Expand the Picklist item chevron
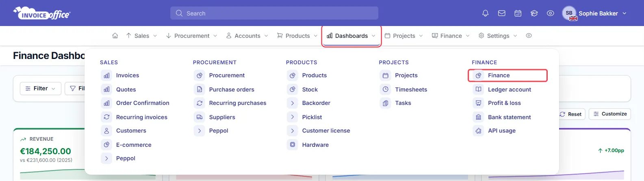644x181 pixels. pos(293,117)
